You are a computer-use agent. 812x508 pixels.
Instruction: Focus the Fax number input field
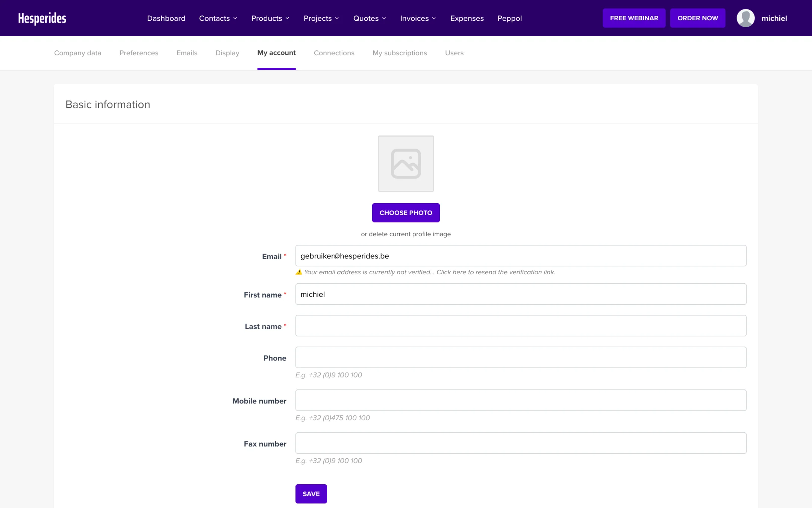click(x=521, y=443)
